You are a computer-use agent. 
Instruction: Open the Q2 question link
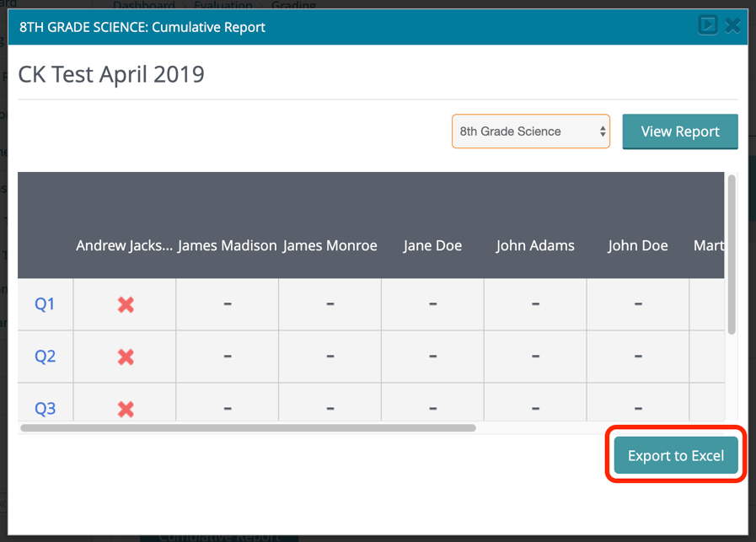tap(45, 357)
